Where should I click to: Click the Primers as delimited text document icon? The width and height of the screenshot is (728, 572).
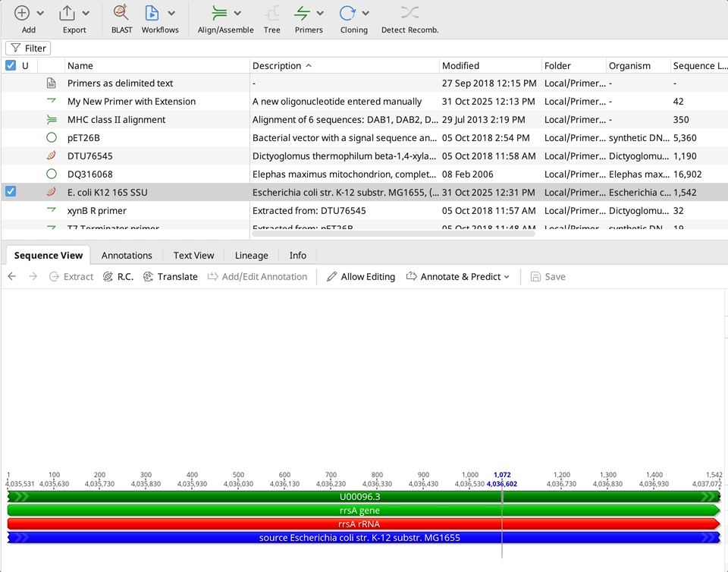tap(52, 83)
